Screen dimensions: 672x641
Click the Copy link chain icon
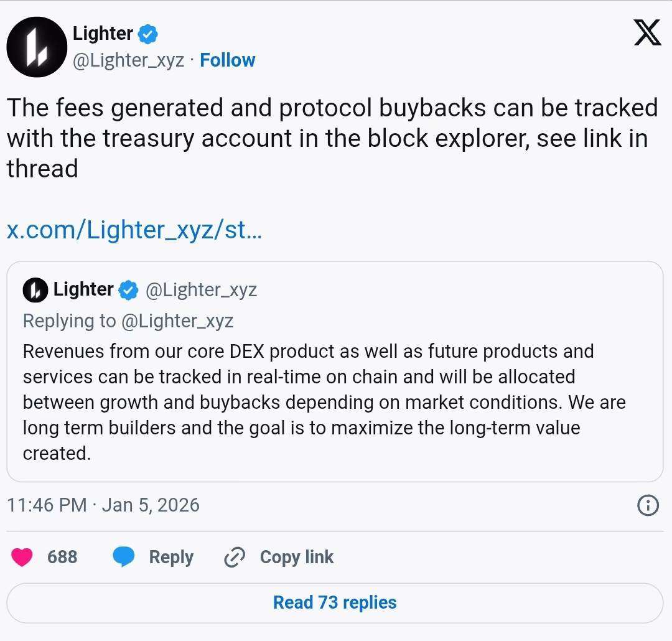point(233,558)
